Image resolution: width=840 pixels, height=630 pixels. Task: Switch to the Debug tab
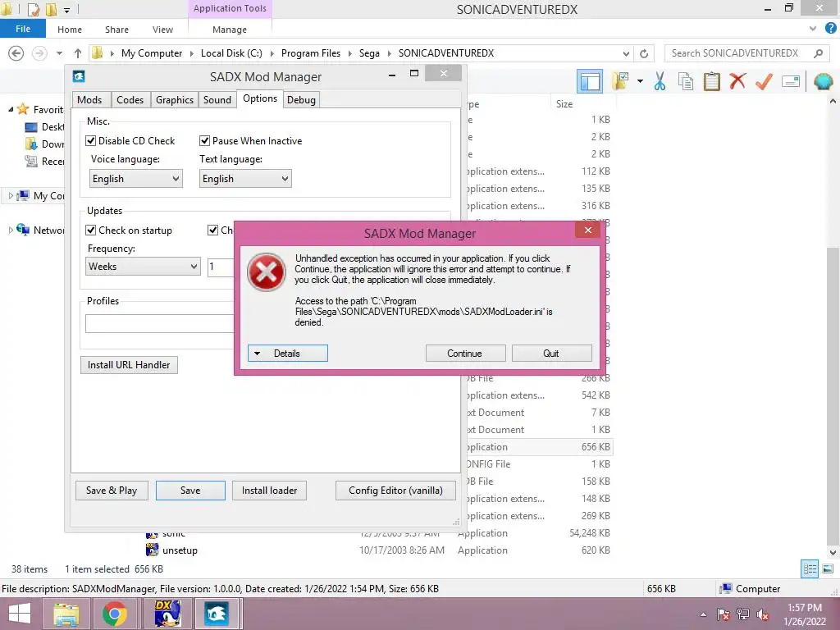coord(301,99)
